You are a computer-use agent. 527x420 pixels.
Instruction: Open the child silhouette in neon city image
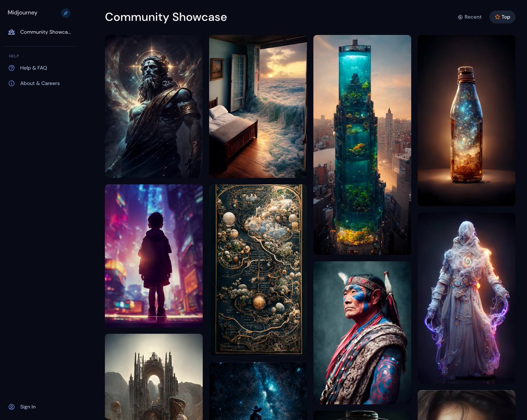pos(154,255)
